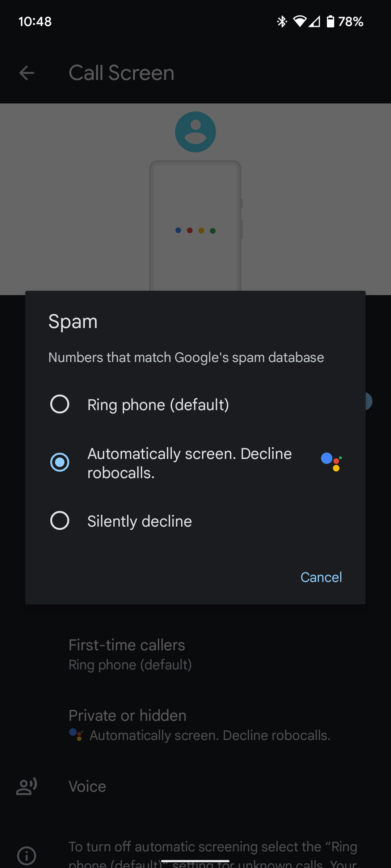Tap the info icon near the bottom
This screenshot has width=391, height=868.
coord(26,855)
